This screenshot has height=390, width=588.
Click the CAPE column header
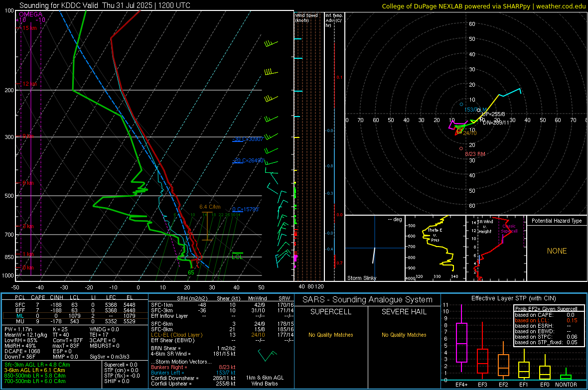pos(38,297)
